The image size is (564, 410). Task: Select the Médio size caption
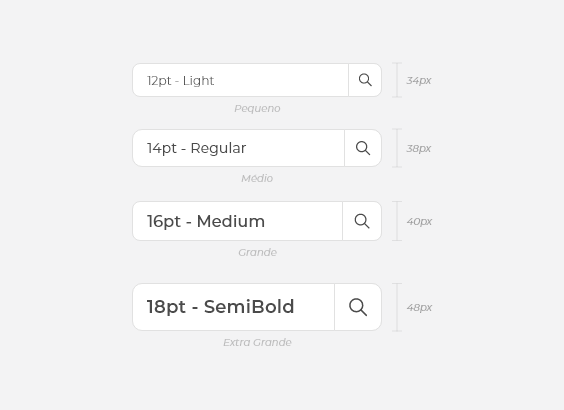[x=257, y=178]
